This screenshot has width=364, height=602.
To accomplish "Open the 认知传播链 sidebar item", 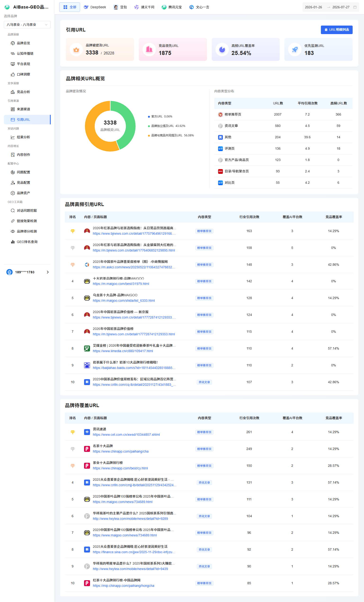I will tap(27, 54).
